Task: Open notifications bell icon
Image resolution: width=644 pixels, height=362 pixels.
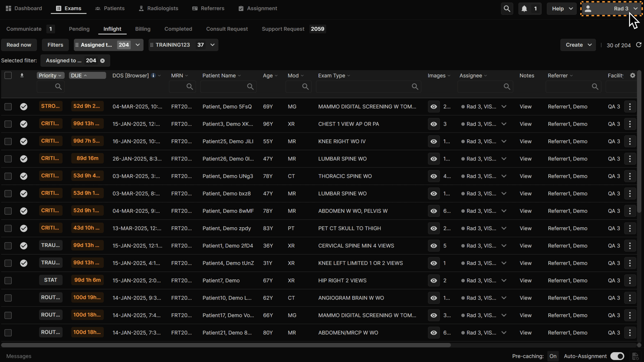Action: tap(524, 9)
